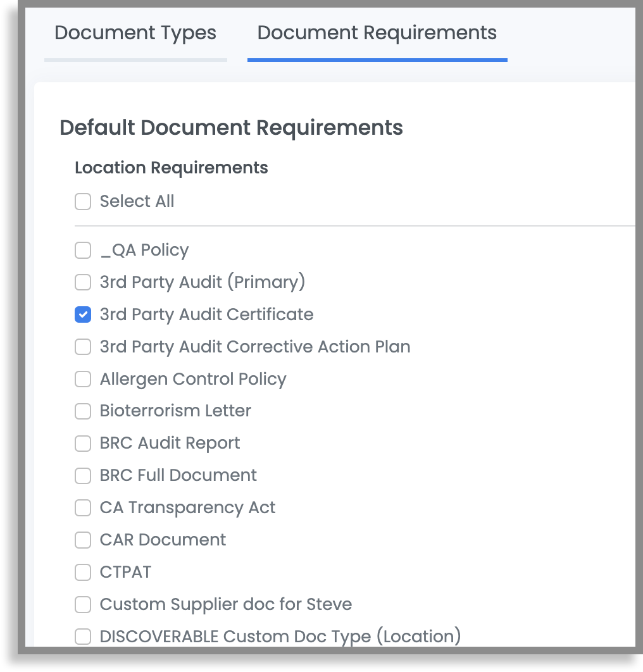Switch to the Document Requirements tab

pyautogui.click(x=377, y=32)
